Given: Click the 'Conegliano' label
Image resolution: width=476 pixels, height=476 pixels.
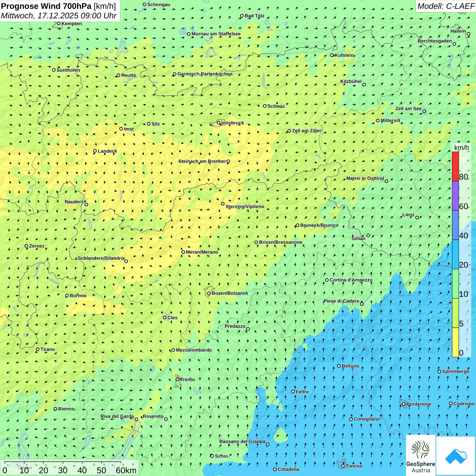Looking at the screenshot, I should pos(367,419).
